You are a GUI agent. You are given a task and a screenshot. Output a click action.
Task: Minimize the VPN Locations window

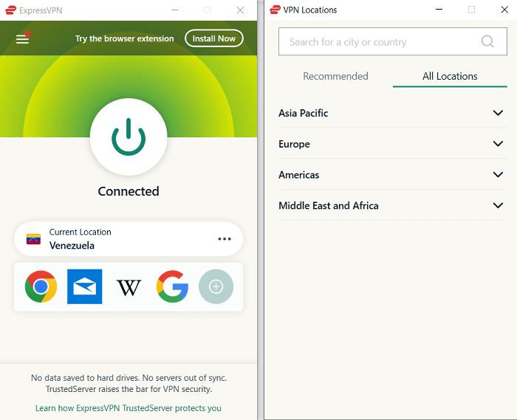pyautogui.click(x=439, y=10)
